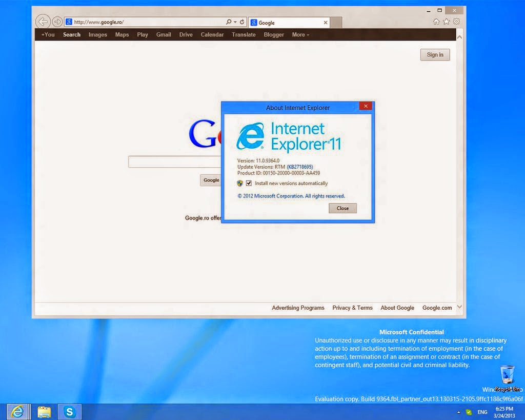This screenshot has width=525, height=420.
Task: Open Advertising Programs footer link
Action: [298, 308]
